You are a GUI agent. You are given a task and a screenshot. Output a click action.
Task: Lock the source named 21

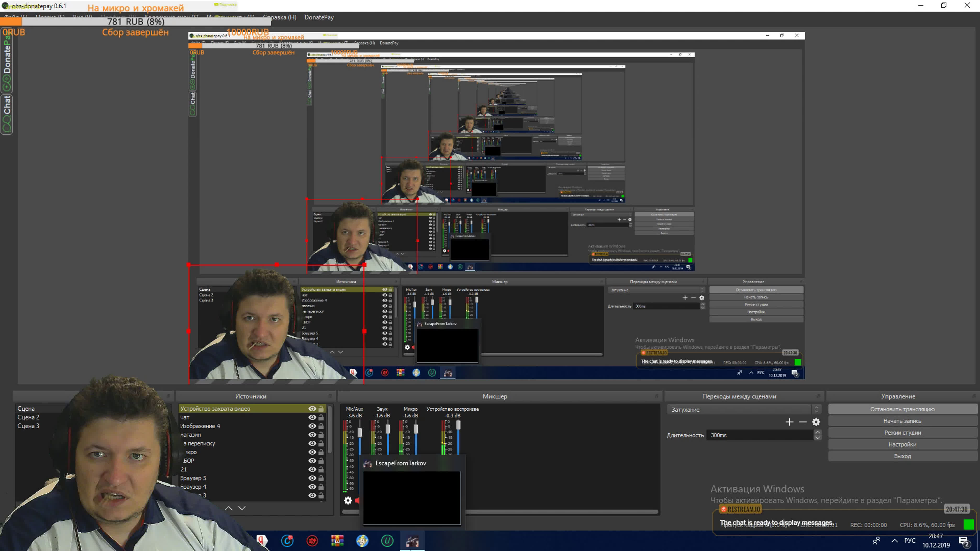[x=321, y=469]
